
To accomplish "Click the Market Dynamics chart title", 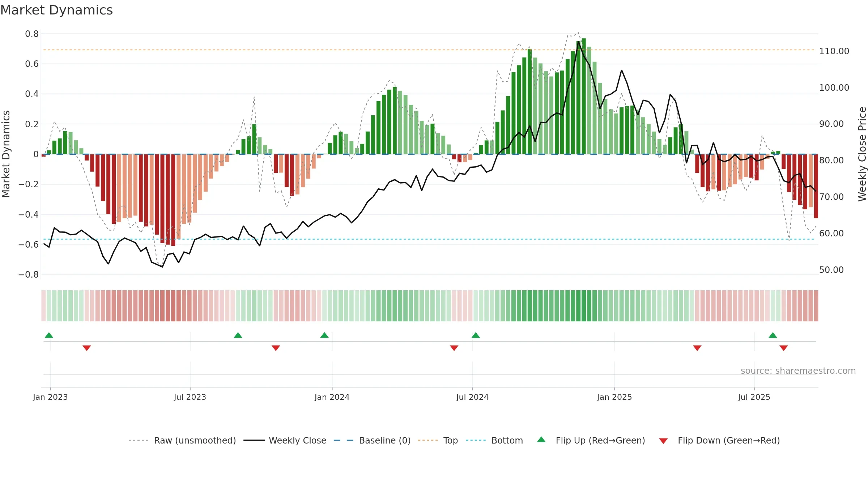I will click(56, 10).
